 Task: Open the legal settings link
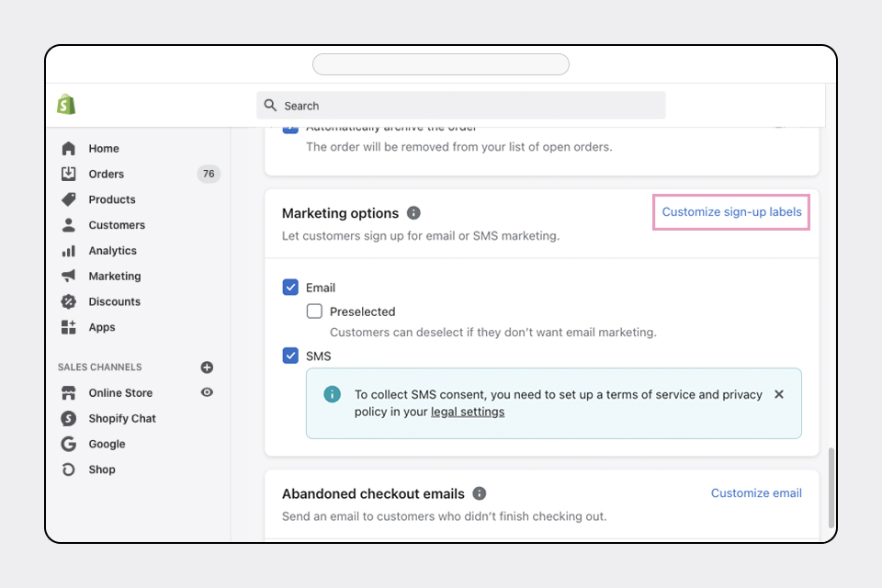tap(468, 412)
